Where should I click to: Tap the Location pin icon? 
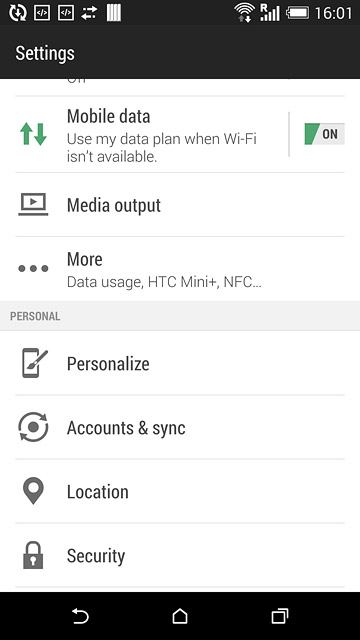point(33,491)
